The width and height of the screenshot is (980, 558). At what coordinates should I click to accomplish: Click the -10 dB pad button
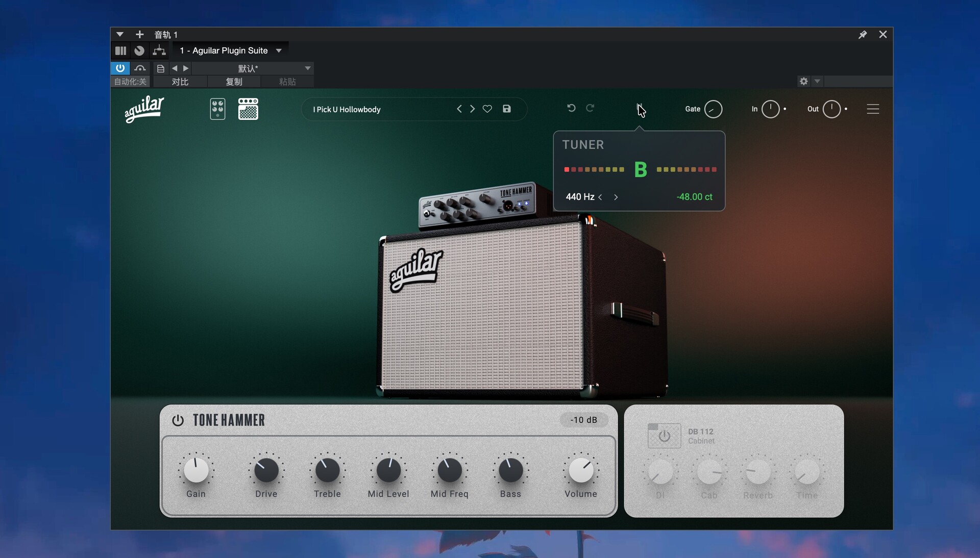583,420
